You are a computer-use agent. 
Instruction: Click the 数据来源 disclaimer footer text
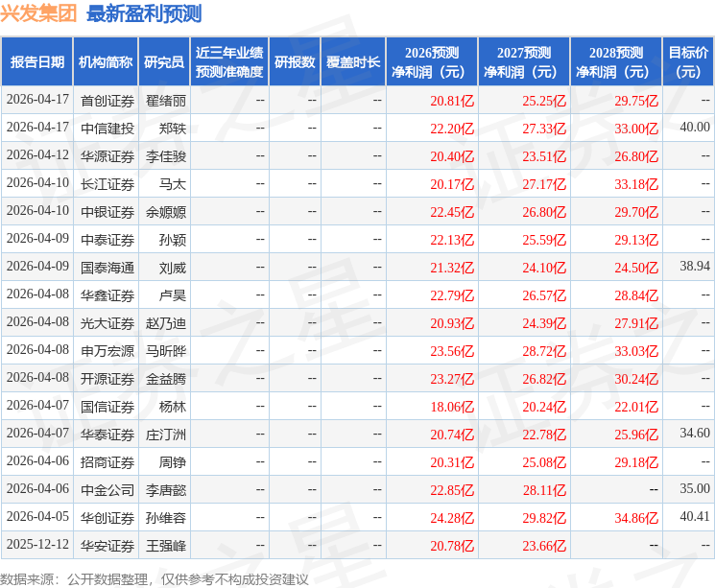point(155,579)
